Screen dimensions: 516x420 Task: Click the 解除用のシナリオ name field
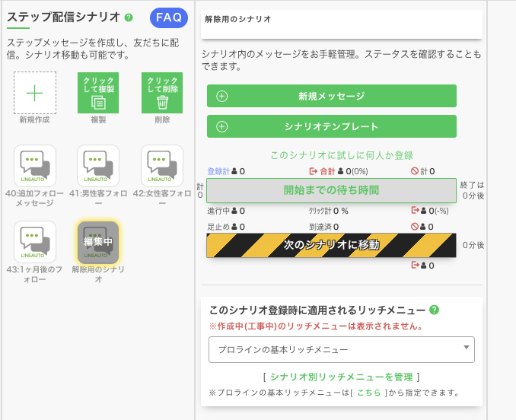click(342, 24)
